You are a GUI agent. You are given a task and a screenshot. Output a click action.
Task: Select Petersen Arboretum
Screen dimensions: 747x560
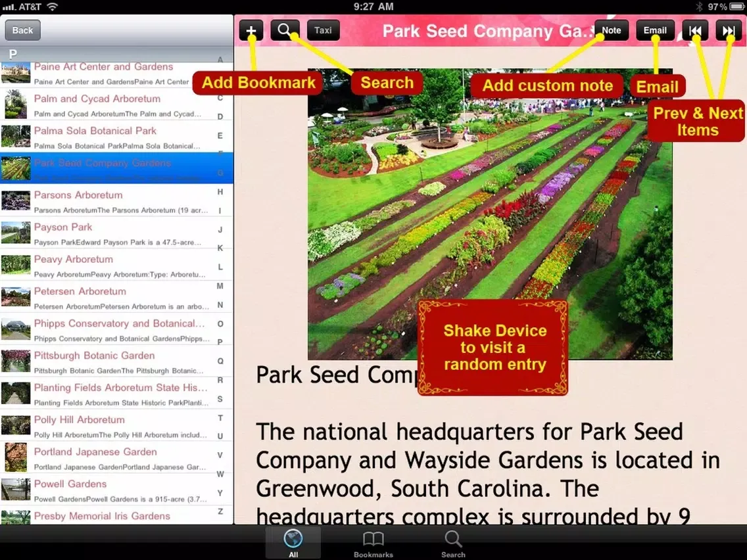click(117, 296)
